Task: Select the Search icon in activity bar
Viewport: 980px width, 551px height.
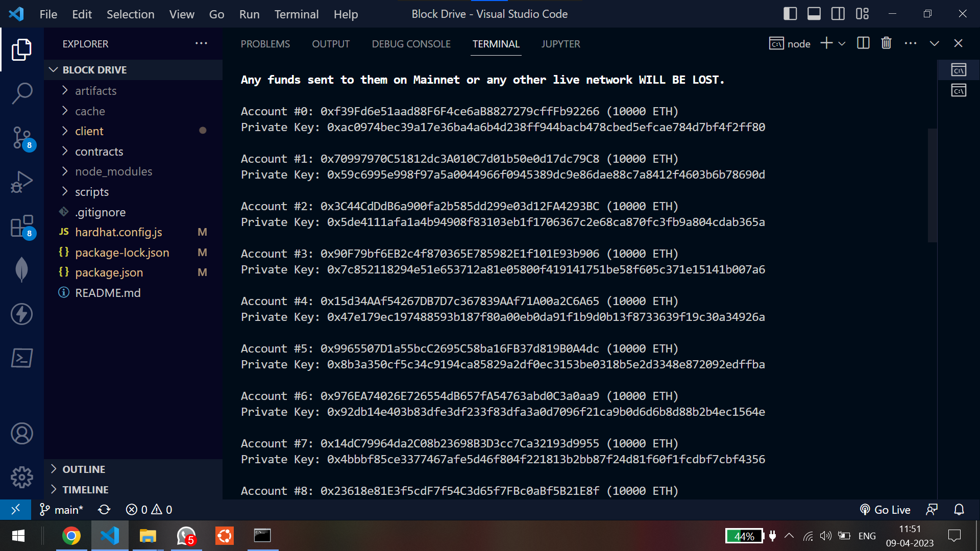Action: pyautogui.click(x=21, y=93)
